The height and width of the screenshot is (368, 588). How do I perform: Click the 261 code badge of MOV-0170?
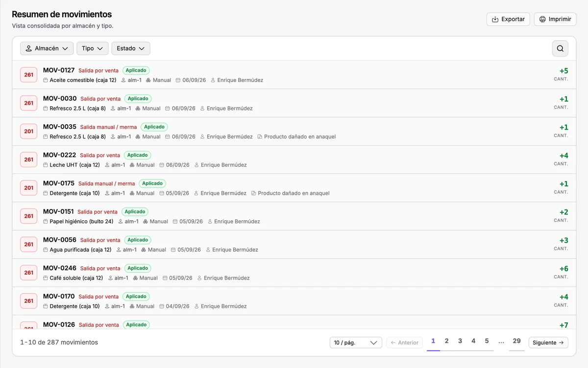(x=29, y=301)
